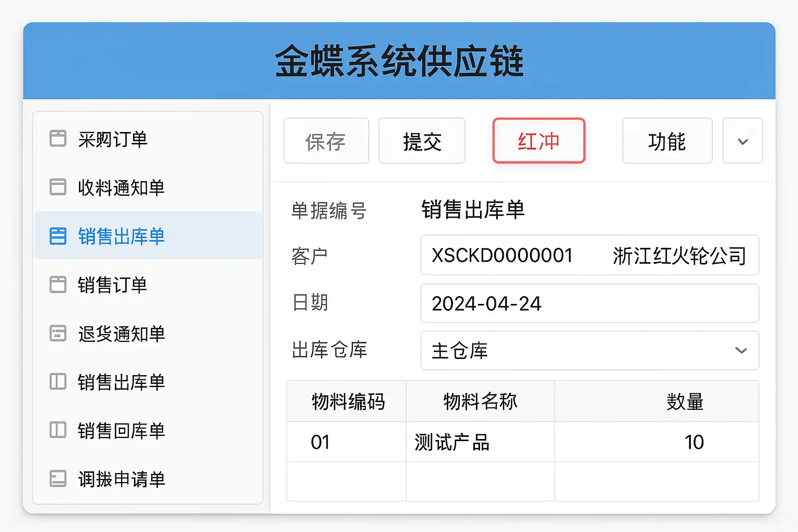Click the 销售出库单 title text in the form
The width and height of the screenshot is (798, 532).
pos(473,210)
